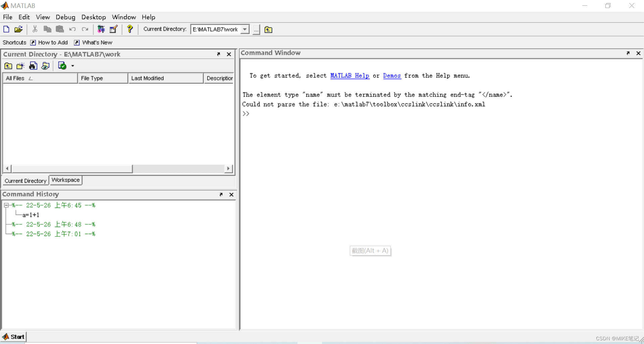
Task: Open Find Files in Current Directory panel
Action: point(33,66)
